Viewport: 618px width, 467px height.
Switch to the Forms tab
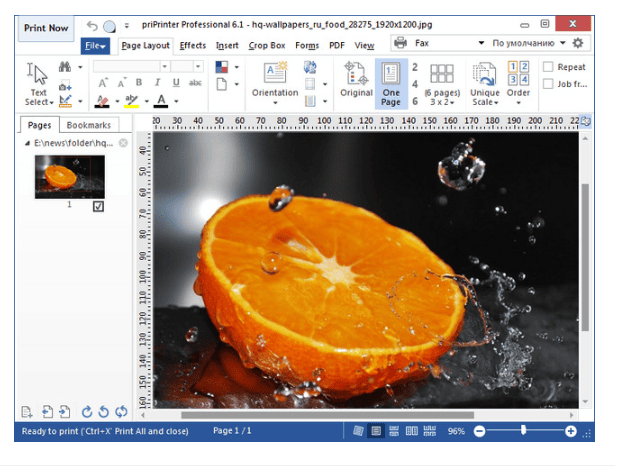tap(307, 46)
